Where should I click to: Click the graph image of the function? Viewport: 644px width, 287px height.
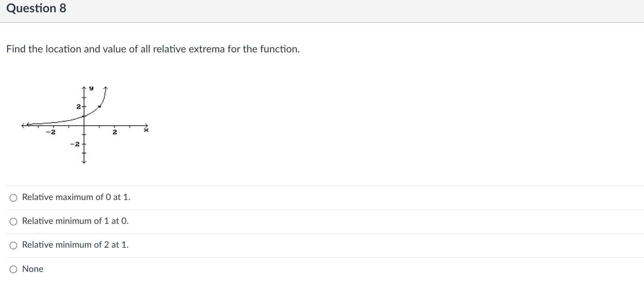coord(83,123)
